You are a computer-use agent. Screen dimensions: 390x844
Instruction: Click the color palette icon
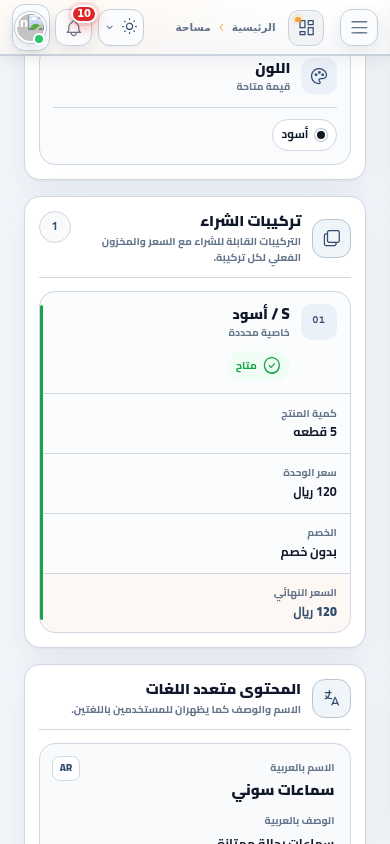click(x=319, y=76)
